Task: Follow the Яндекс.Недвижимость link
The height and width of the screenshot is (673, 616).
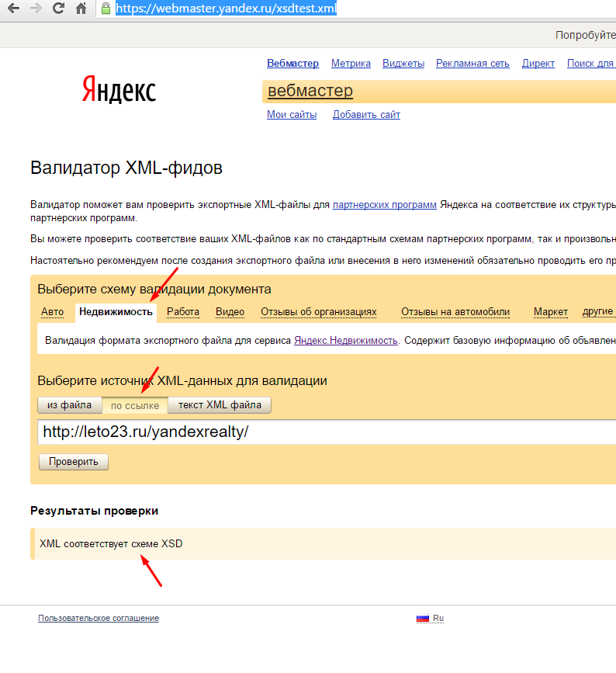Action: click(346, 341)
